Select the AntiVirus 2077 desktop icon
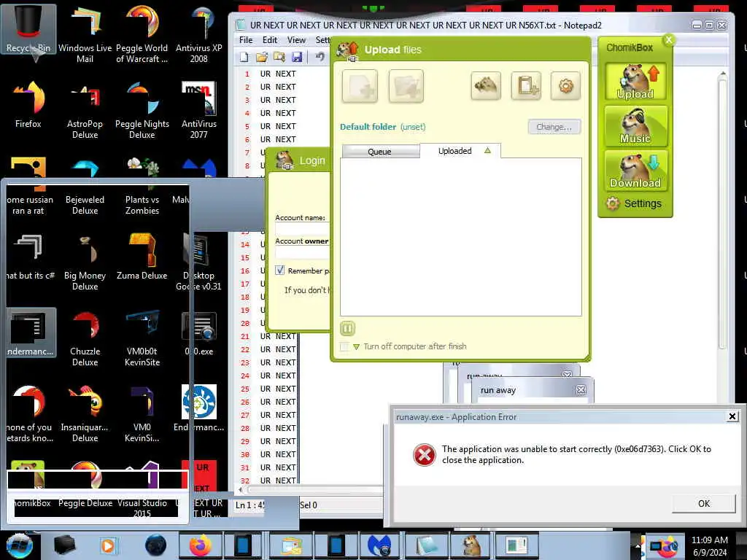 click(198, 111)
